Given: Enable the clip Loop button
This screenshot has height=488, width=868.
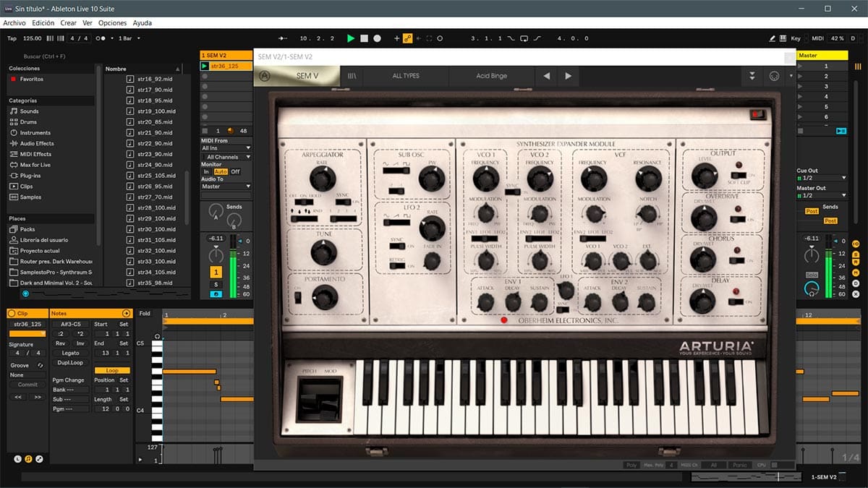Looking at the screenshot, I should point(112,370).
